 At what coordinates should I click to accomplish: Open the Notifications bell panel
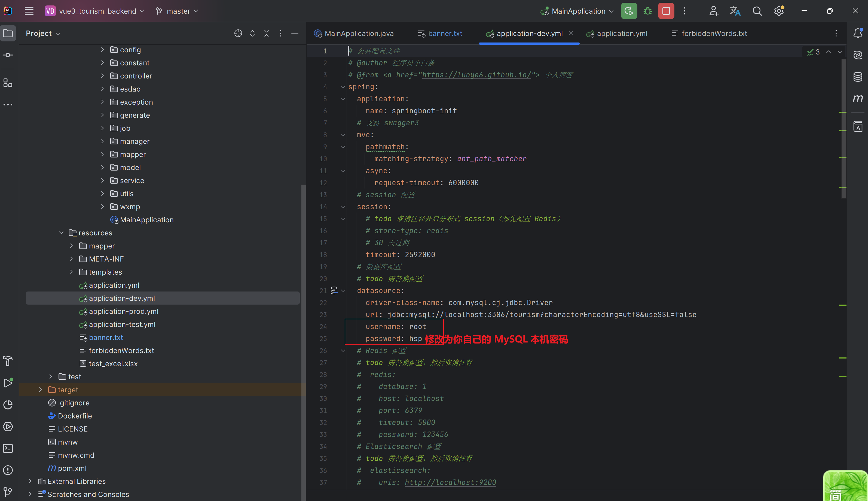[858, 34]
